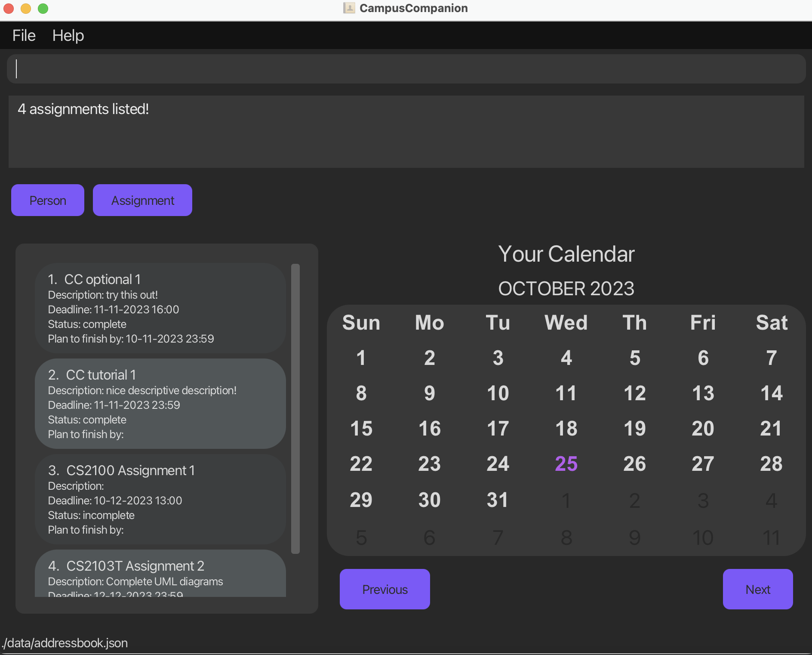Click the 'Sat' weekday header
The height and width of the screenshot is (655, 812).
771,322
